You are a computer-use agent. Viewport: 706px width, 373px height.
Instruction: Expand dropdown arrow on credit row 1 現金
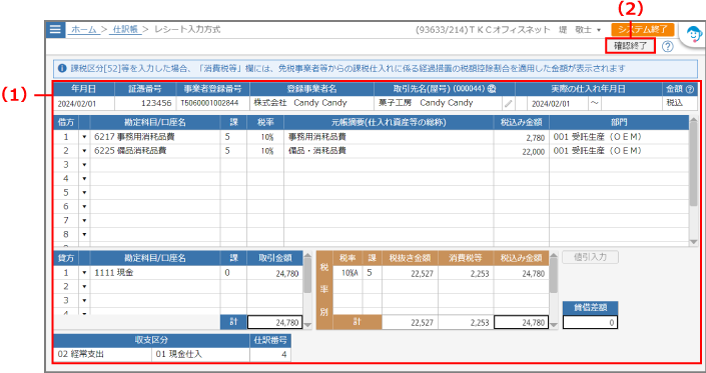(x=84, y=273)
